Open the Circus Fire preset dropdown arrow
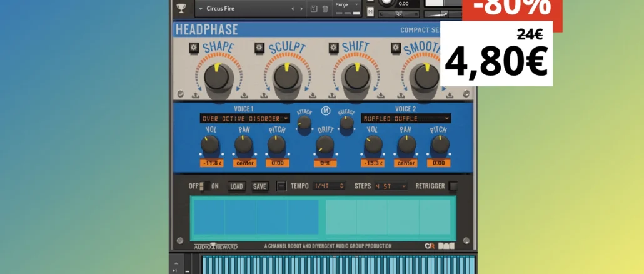 (201, 9)
